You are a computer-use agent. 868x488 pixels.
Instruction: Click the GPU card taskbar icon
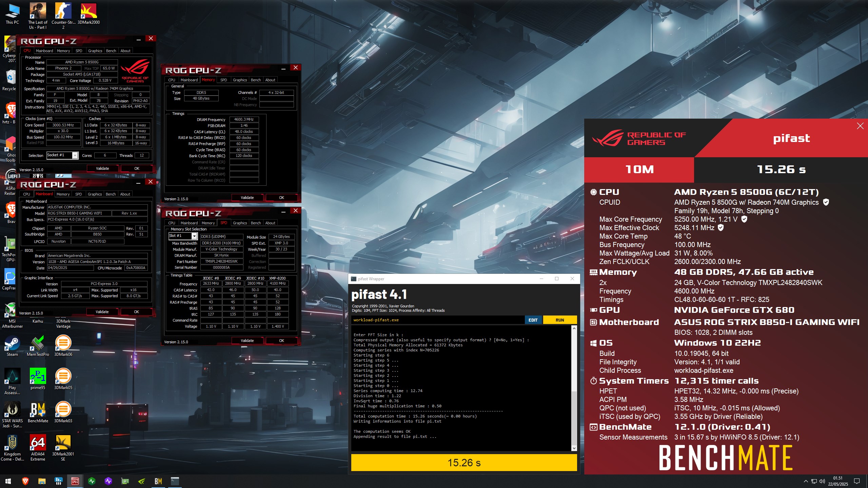125,481
